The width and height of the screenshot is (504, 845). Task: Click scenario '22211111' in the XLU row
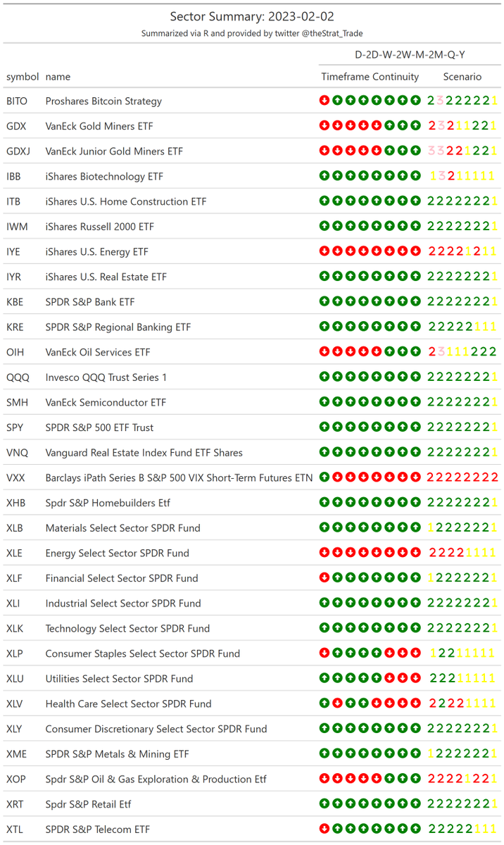pos(462,679)
